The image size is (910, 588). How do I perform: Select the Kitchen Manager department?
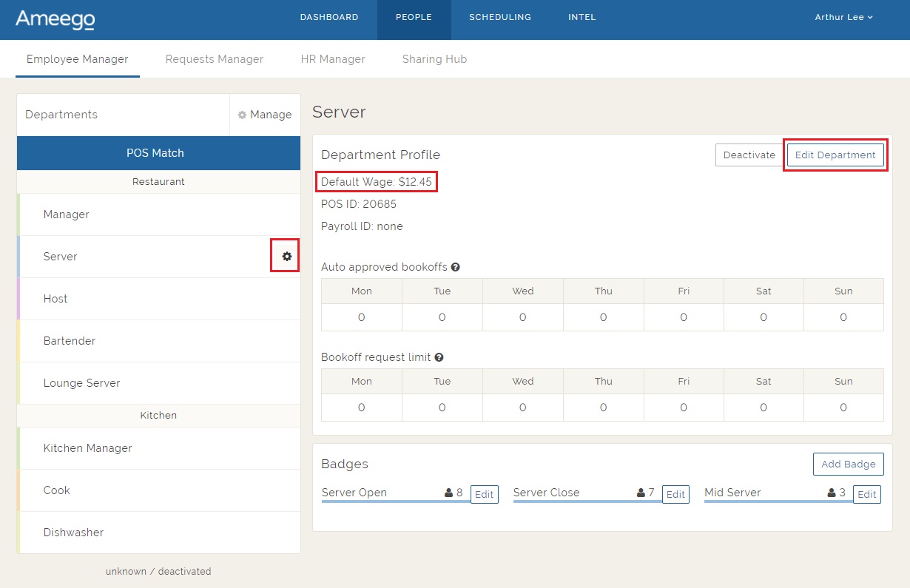[87, 448]
